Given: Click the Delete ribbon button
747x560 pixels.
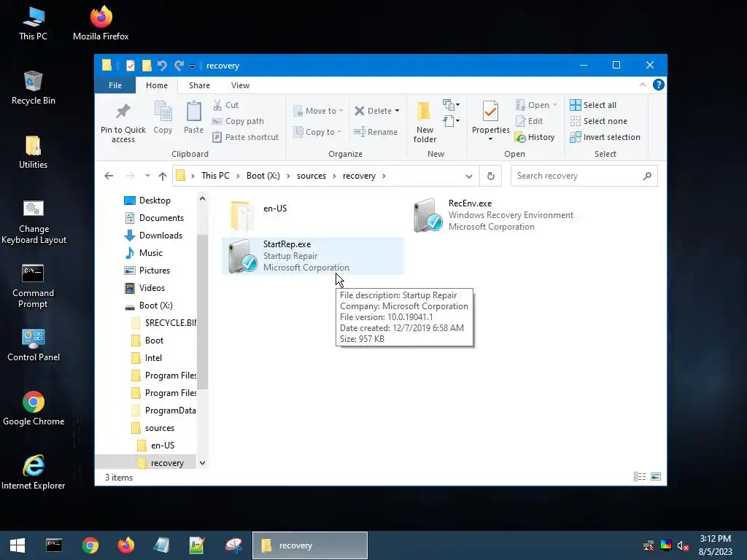Looking at the screenshot, I should pyautogui.click(x=373, y=111).
